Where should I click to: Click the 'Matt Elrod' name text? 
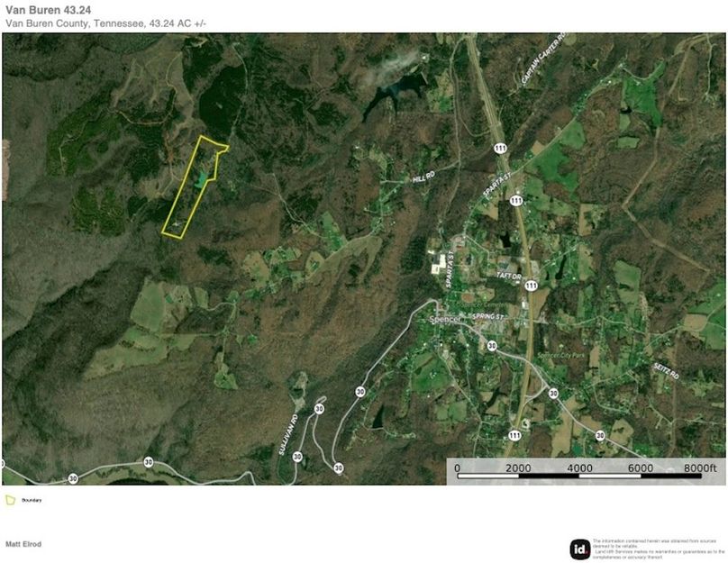click(23, 544)
